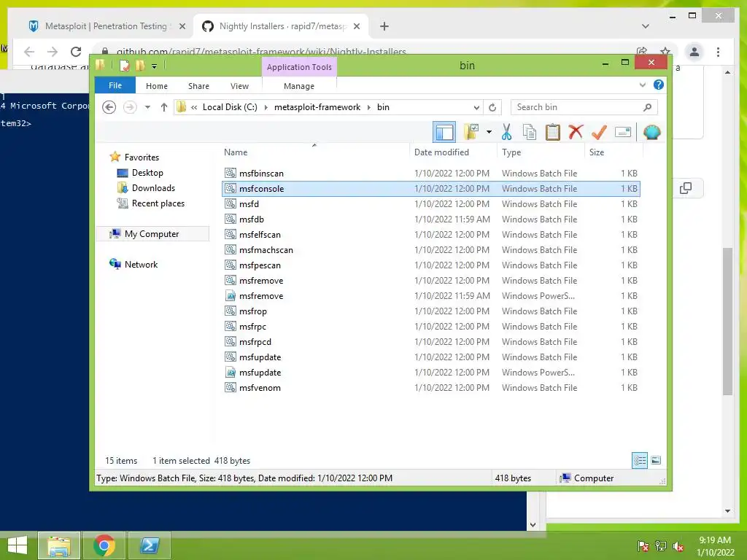Screen dimensions: 747x560
Task: Select the msfbinscan batch file
Action: coord(430,174)
